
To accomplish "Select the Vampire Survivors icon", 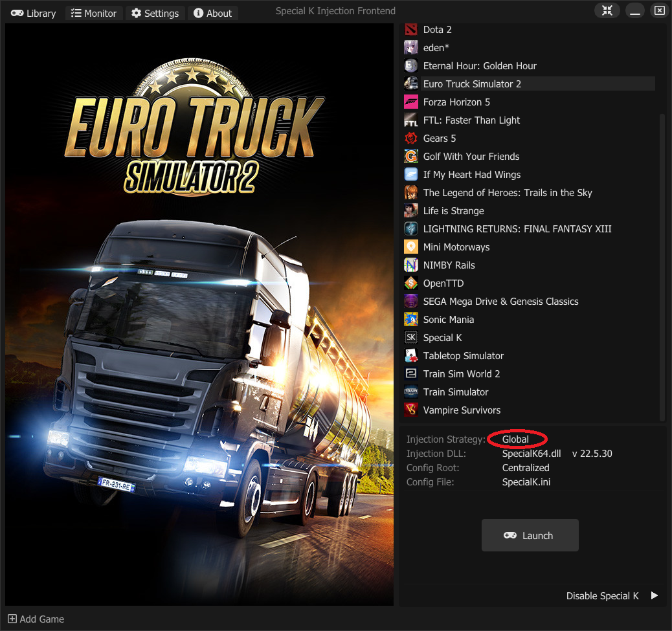I will tap(411, 410).
